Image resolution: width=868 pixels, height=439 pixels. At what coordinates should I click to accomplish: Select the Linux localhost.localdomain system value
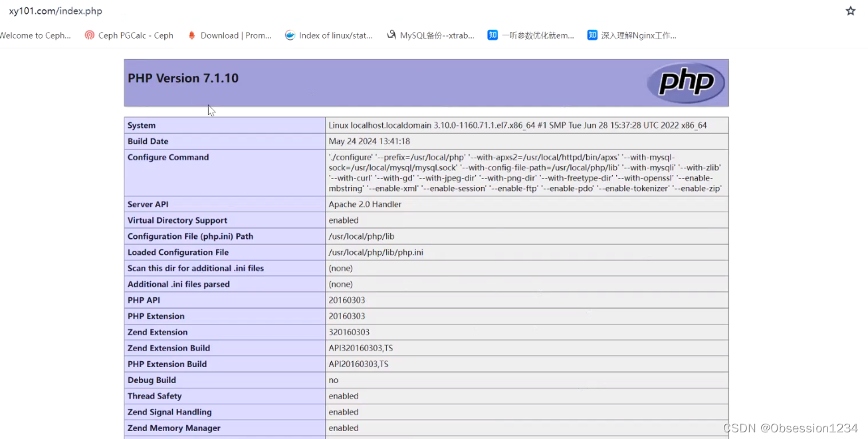(x=518, y=125)
